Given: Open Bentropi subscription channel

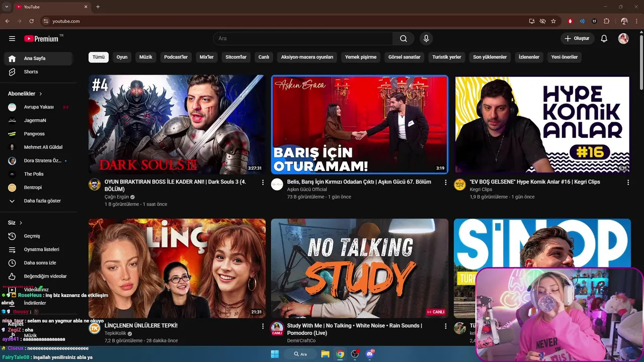Looking at the screenshot, I should pyautogui.click(x=38, y=188).
